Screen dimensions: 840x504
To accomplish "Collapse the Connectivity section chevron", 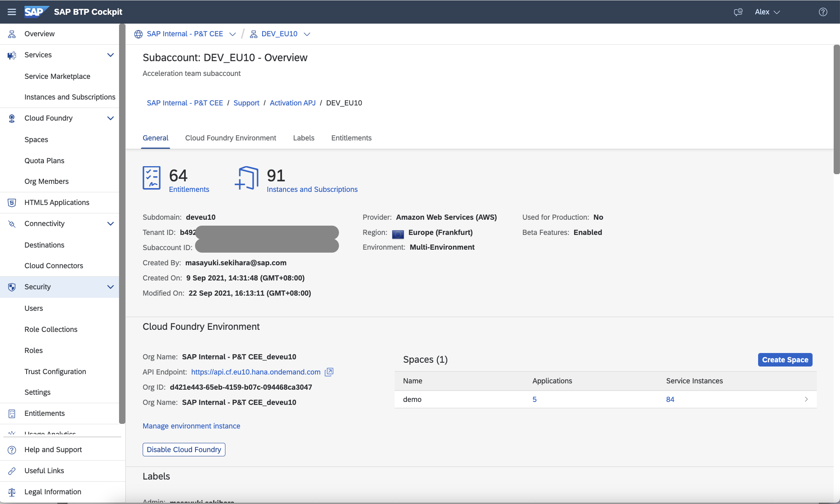I will 111,224.
